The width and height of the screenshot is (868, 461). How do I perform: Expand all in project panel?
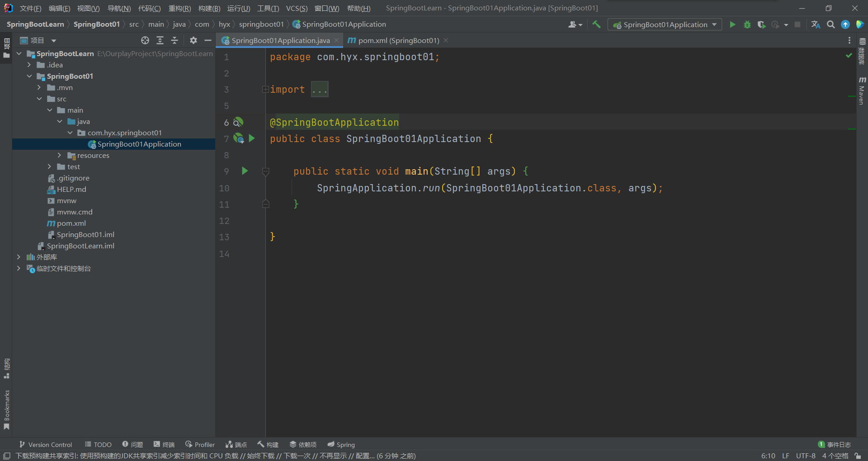160,40
